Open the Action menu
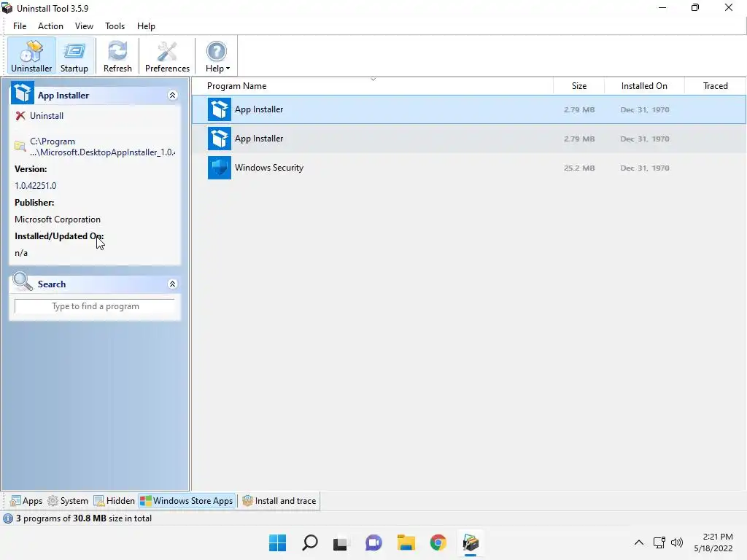The height and width of the screenshot is (560, 747). tap(50, 26)
